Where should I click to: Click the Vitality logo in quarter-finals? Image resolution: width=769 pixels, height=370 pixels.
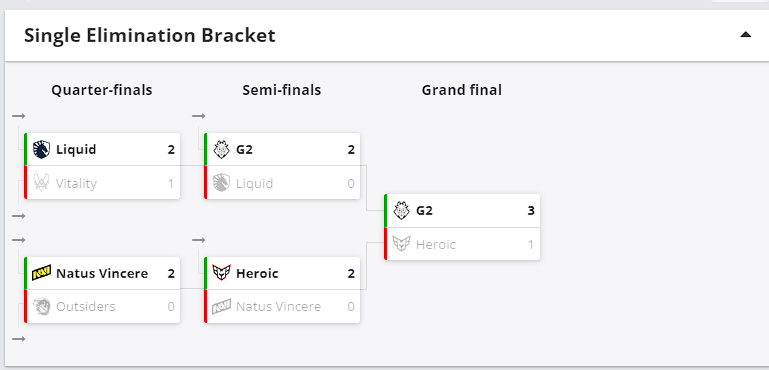[41, 183]
